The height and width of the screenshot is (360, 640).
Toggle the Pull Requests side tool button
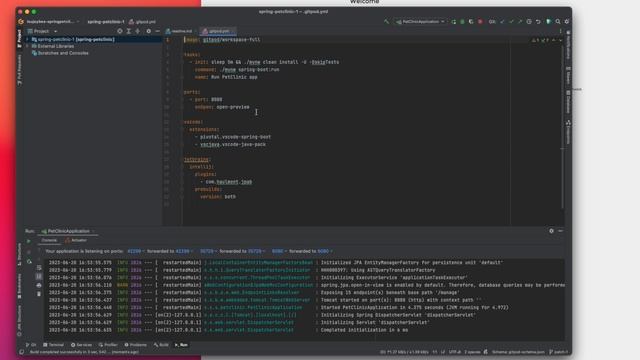click(20, 70)
